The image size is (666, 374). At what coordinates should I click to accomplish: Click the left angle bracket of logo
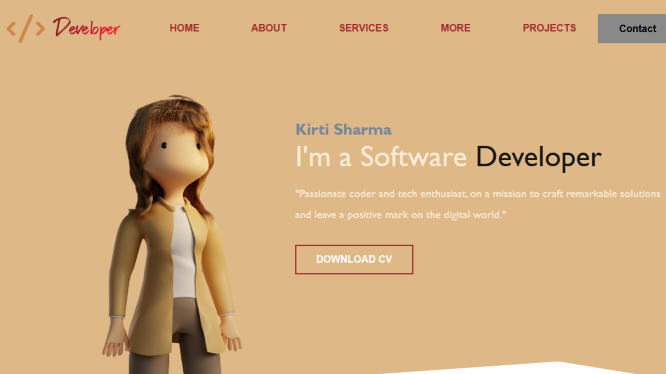tap(11, 29)
